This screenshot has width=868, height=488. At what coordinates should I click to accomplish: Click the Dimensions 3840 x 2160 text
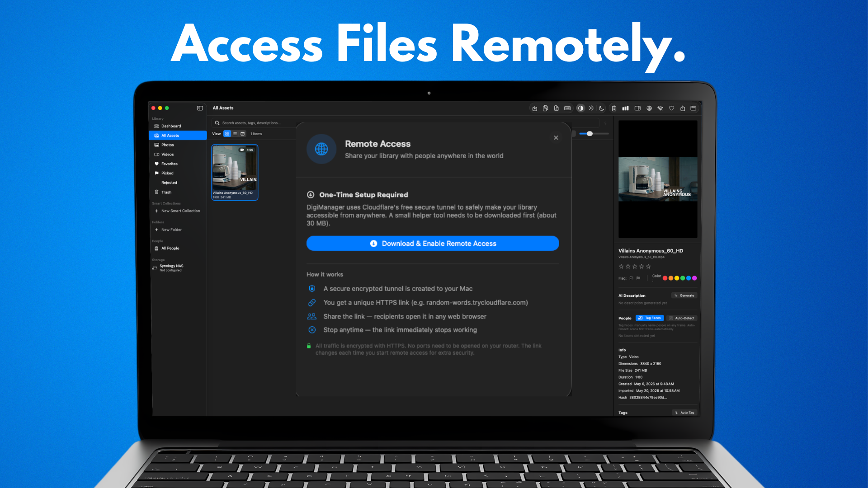640,364
